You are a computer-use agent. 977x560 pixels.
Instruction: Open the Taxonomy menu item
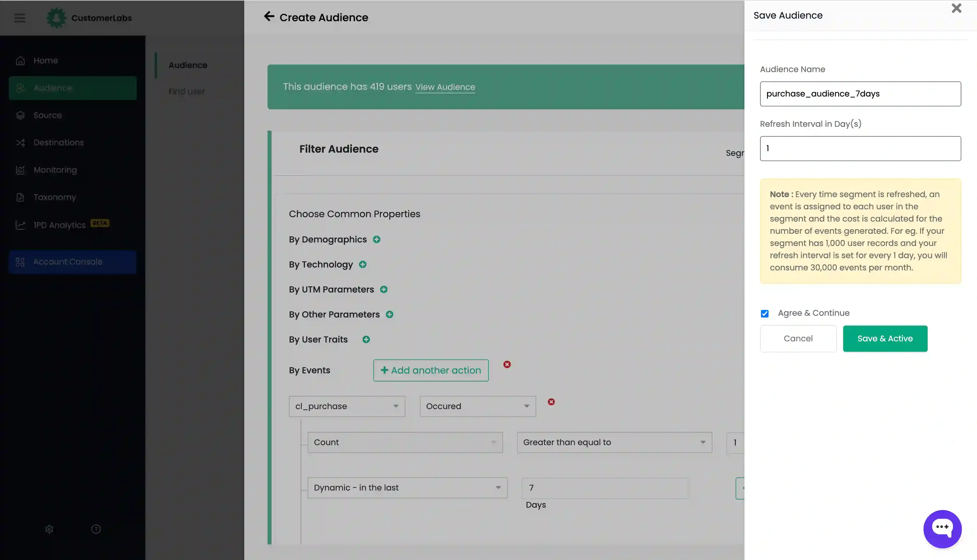coord(73,197)
